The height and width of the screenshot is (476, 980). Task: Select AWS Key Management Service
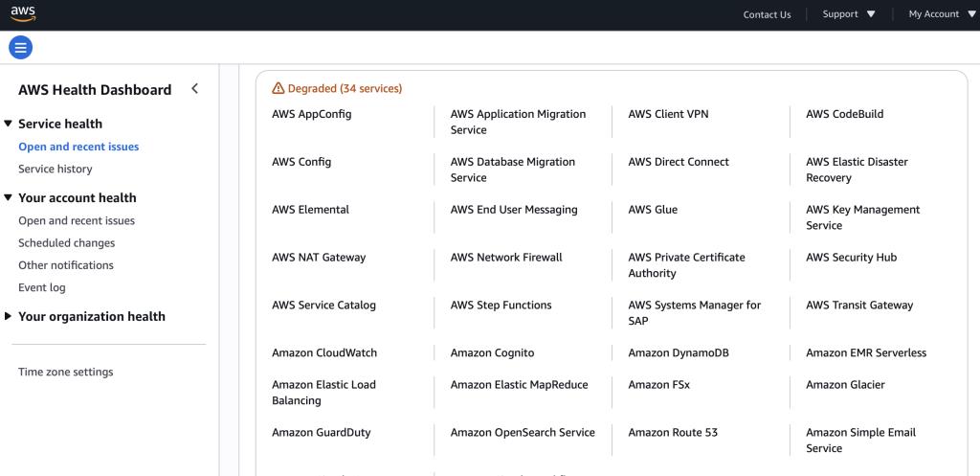point(862,217)
